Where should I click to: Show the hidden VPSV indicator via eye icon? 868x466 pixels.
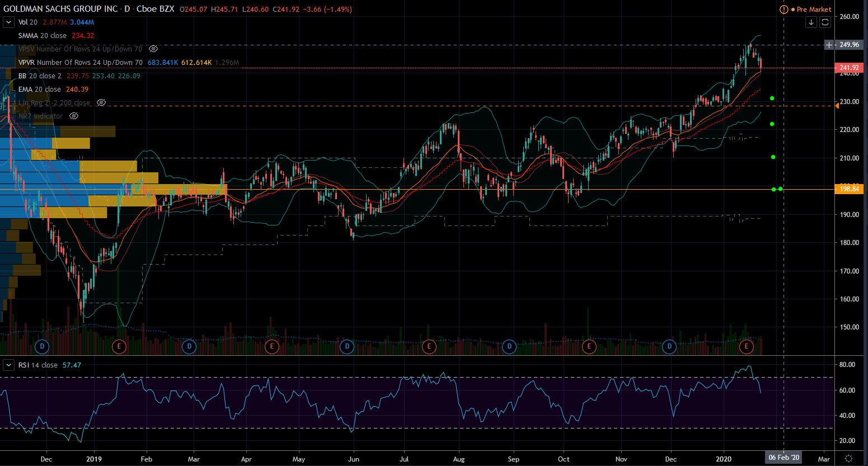point(153,49)
